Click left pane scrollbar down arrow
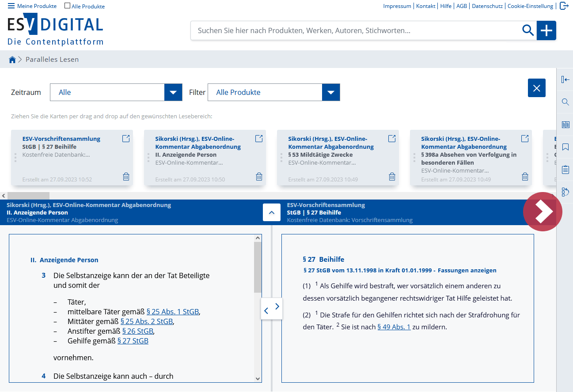 click(x=258, y=378)
